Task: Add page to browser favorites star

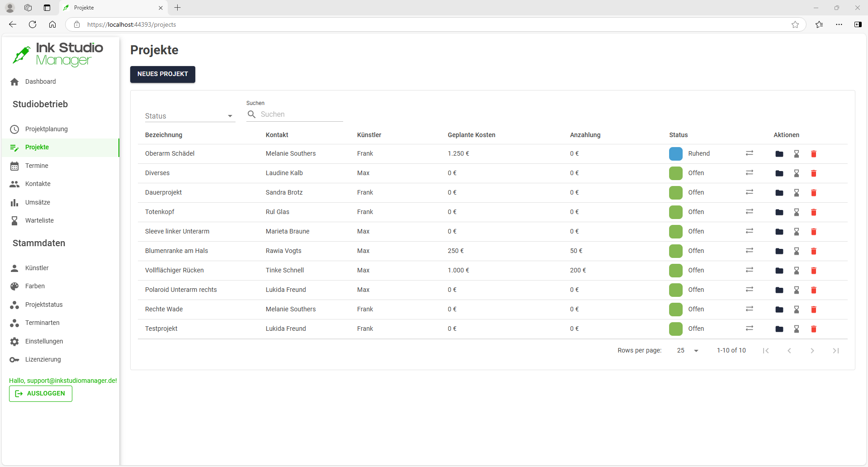Action: pyautogui.click(x=795, y=24)
